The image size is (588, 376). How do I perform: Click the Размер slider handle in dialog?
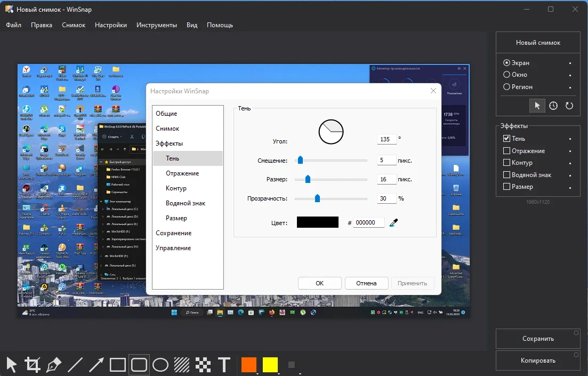tap(308, 179)
